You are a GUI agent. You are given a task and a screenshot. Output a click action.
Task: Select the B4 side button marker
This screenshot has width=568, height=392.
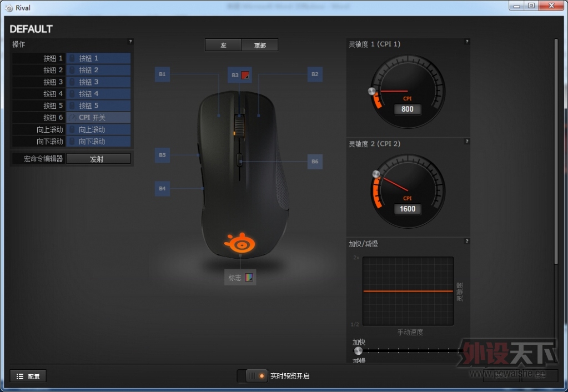(162, 188)
